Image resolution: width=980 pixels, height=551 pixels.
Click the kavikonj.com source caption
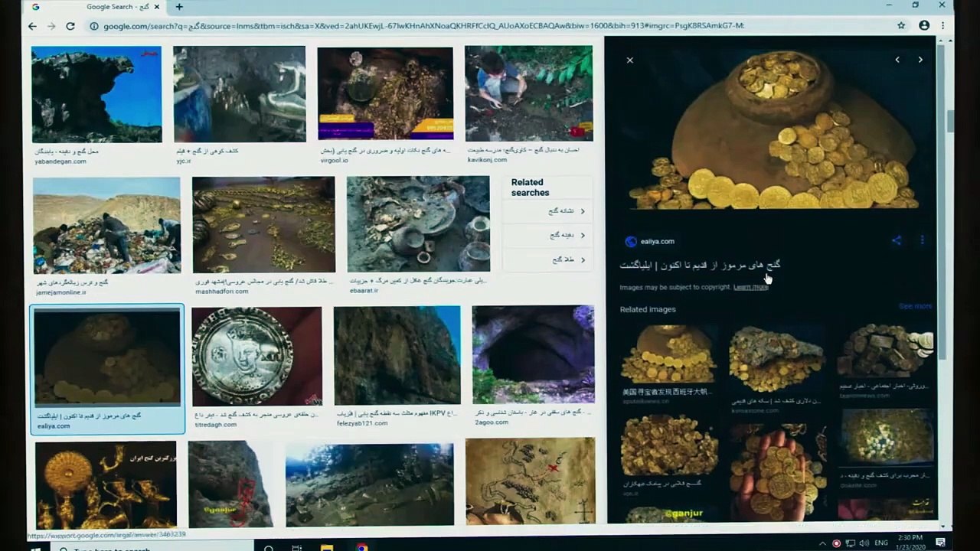tap(487, 160)
